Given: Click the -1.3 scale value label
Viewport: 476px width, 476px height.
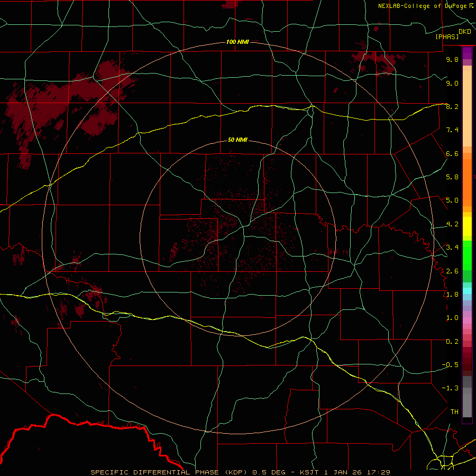Looking at the screenshot, I should (450, 388).
